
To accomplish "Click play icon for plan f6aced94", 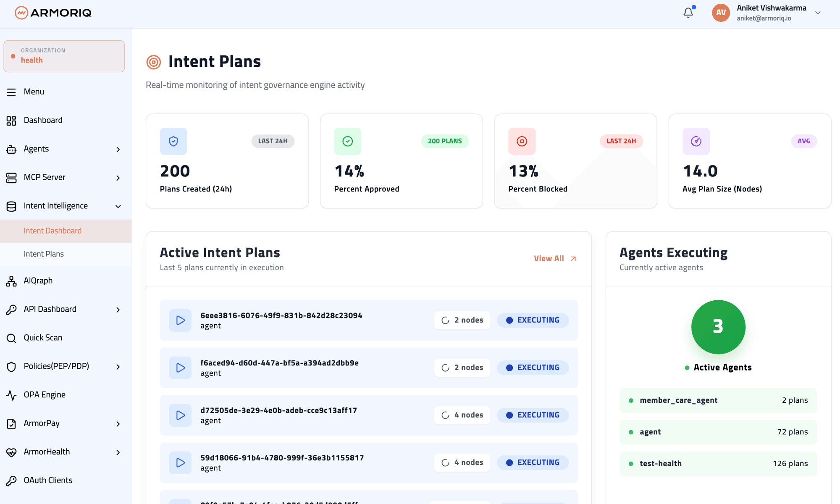I will (180, 368).
